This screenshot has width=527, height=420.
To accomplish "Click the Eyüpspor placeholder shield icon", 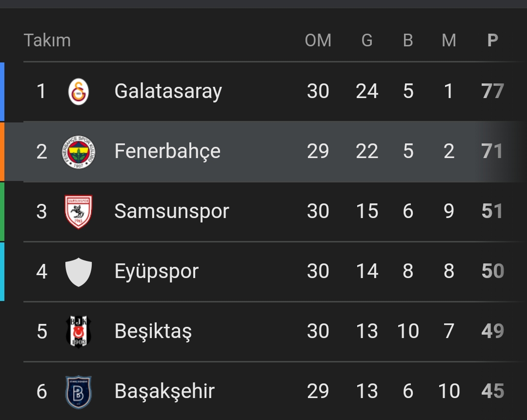I will click(x=79, y=272).
